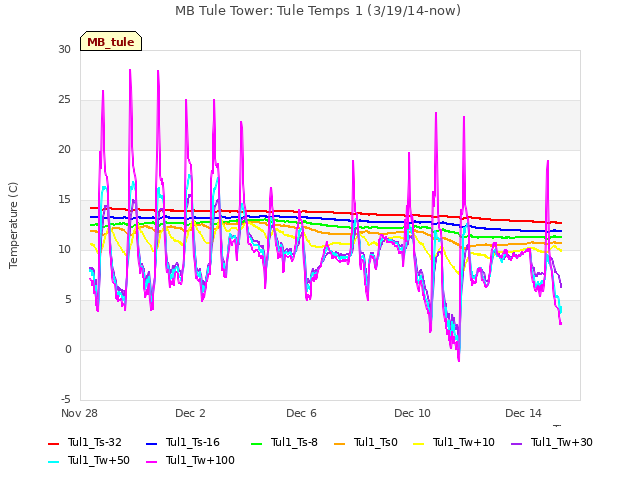Click the purple Tul1_Tw+30 legend swatch
Image resolution: width=640 pixels, height=480 pixels.
coord(516,443)
